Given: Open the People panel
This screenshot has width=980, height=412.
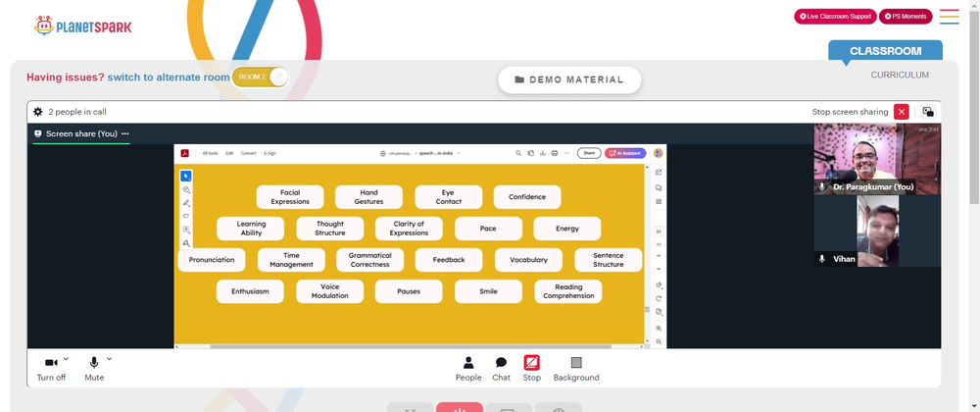Looking at the screenshot, I should pos(468,369).
